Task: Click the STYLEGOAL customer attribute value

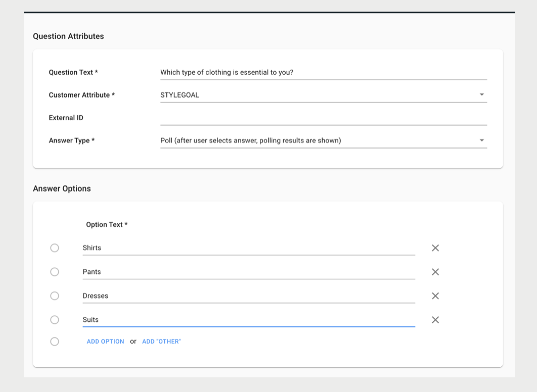Action: click(180, 95)
